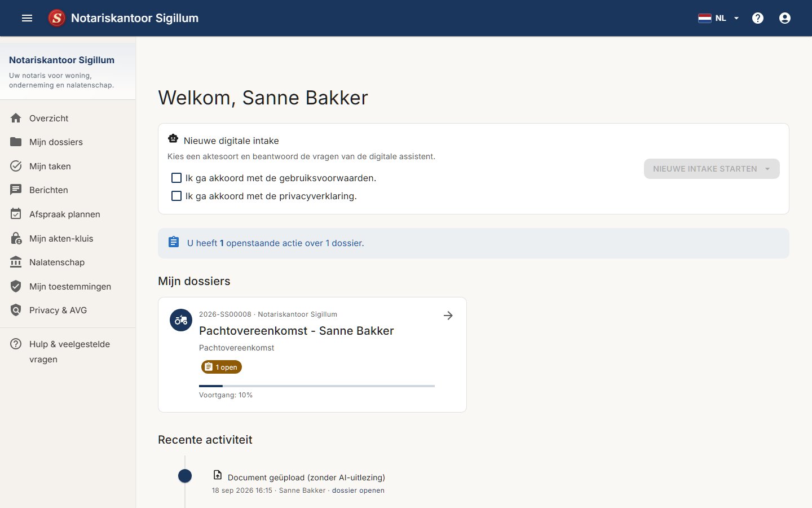Click the arrow icon on the dossier card
Image resolution: width=812 pixels, height=508 pixels.
coord(448,316)
